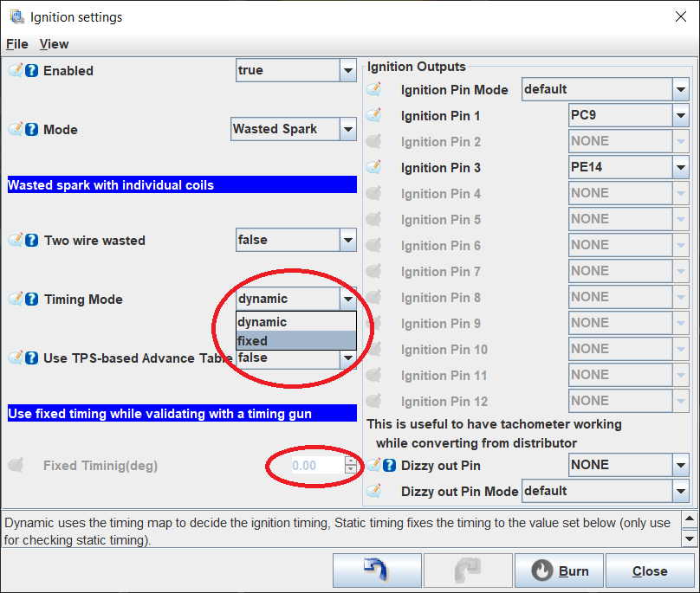Click the help icon beside Enabled
The image size is (700, 593).
(x=32, y=71)
